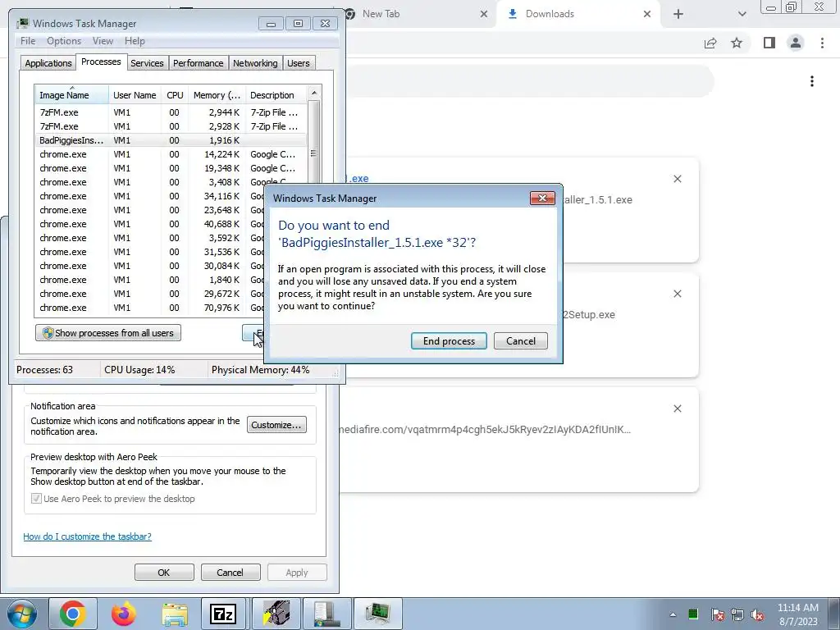Select chrome.exe process using 14,224 K
This screenshot has width=840, height=630.
171,154
